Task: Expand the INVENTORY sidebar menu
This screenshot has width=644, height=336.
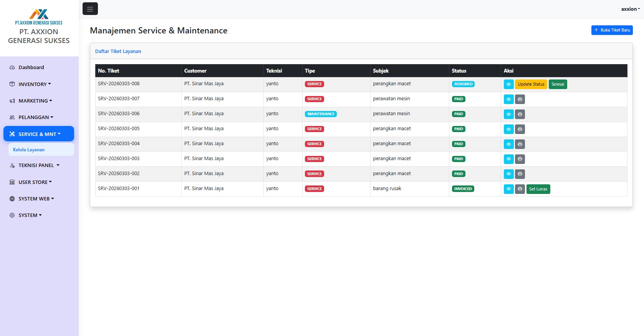Action: coord(39,84)
